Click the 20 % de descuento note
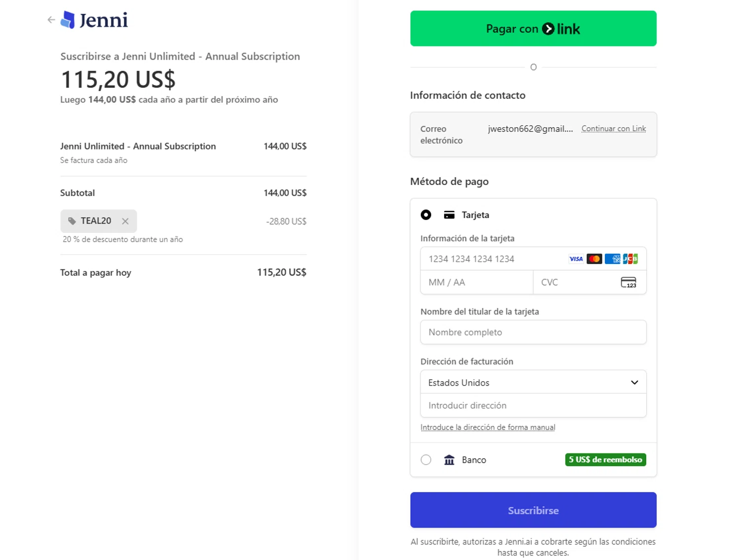The height and width of the screenshot is (560, 740). (123, 239)
